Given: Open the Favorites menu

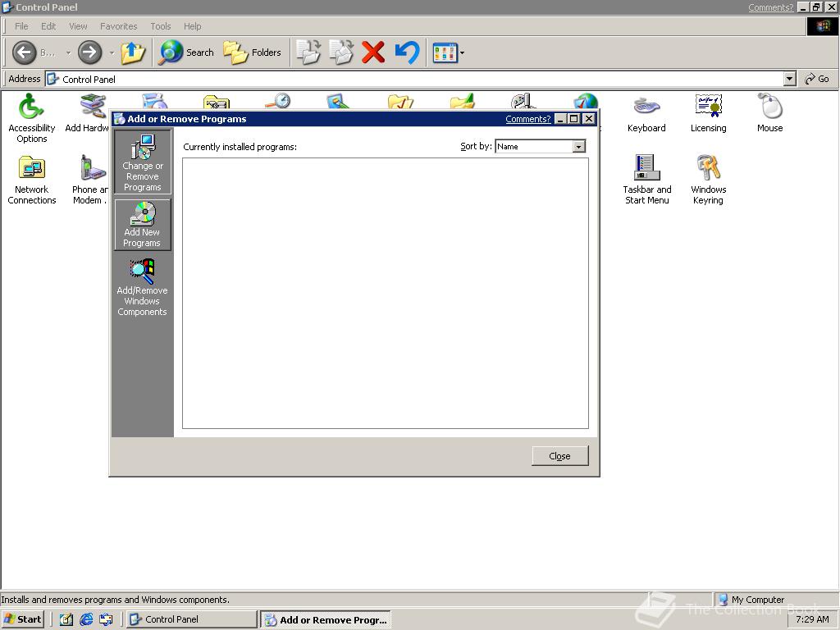Looking at the screenshot, I should (x=118, y=26).
